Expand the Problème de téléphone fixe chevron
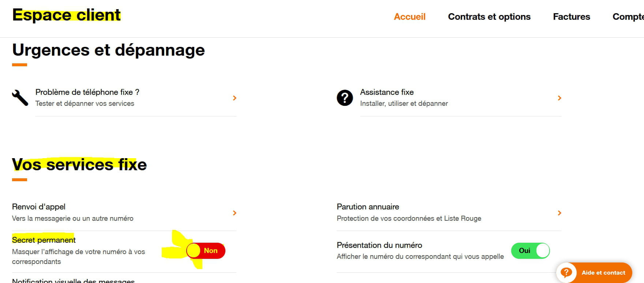This screenshot has height=283, width=644. (x=235, y=98)
